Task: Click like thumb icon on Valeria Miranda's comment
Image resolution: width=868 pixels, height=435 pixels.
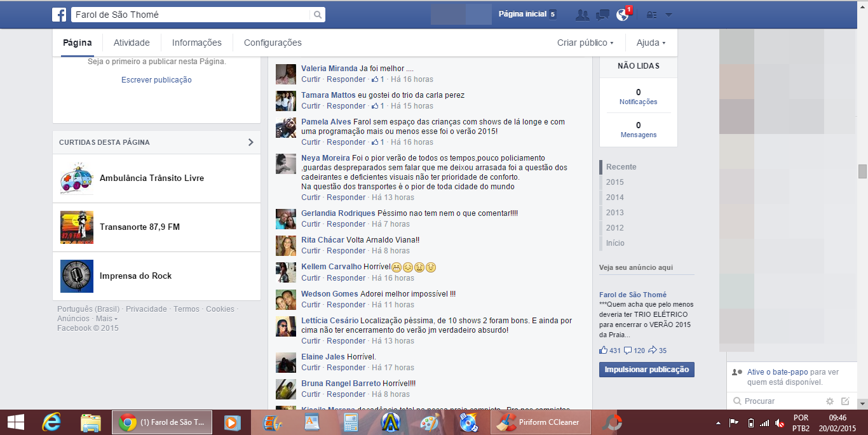Action: click(x=375, y=79)
